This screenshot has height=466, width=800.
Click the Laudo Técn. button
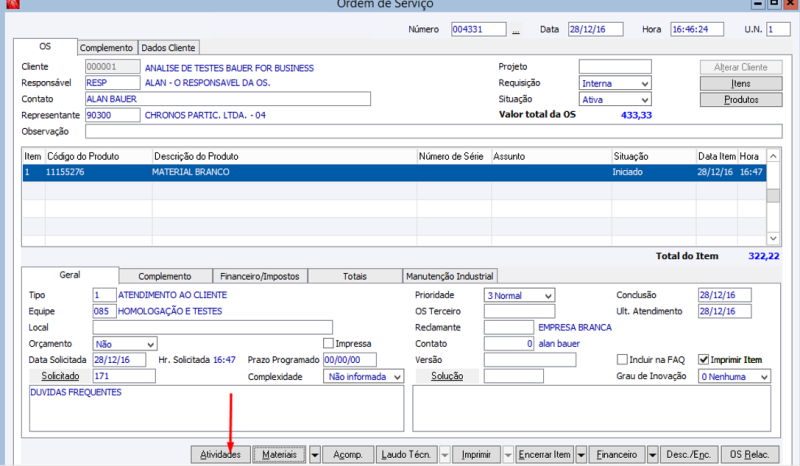click(x=406, y=454)
